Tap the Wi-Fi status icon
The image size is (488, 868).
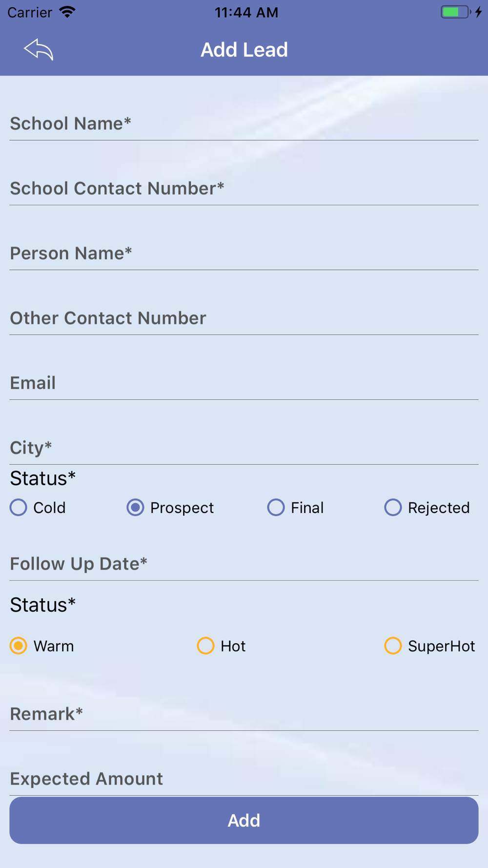(67, 12)
